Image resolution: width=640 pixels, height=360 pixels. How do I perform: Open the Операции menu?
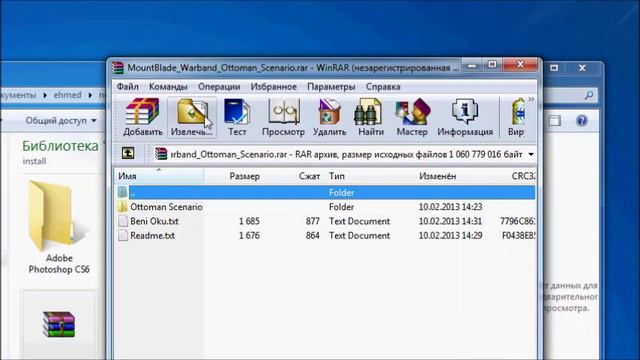coord(219,87)
